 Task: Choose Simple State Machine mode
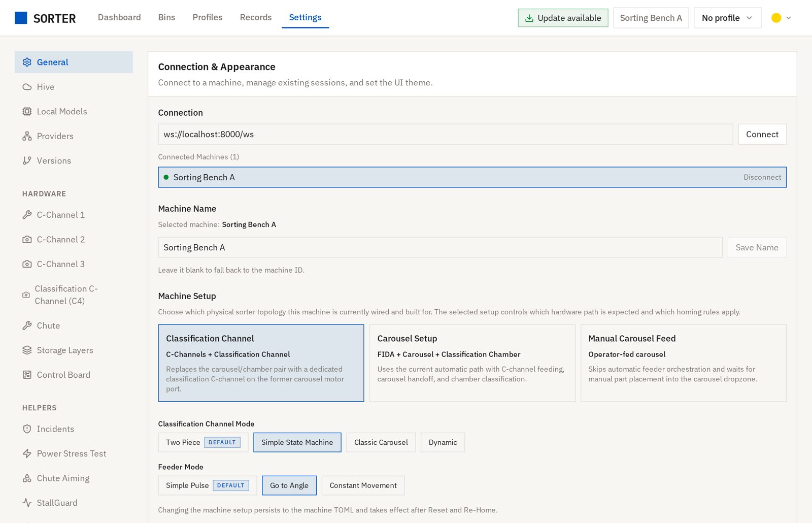pyautogui.click(x=297, y=442)
